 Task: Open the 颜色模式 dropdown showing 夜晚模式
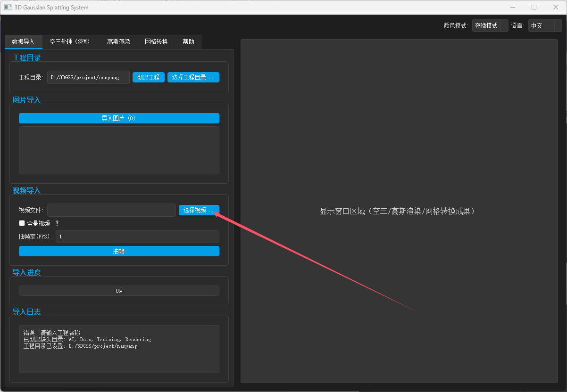[490, 25]
